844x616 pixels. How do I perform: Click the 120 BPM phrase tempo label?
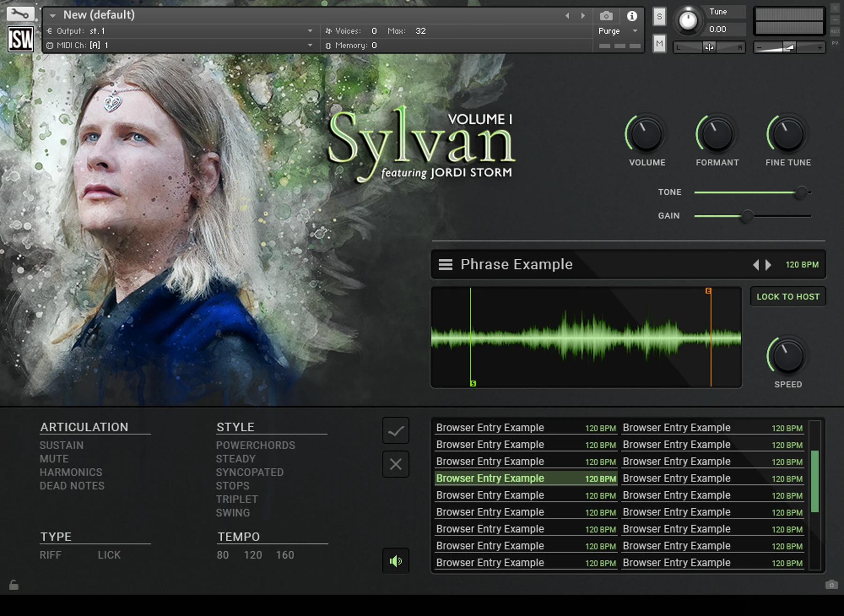point(802,265)
